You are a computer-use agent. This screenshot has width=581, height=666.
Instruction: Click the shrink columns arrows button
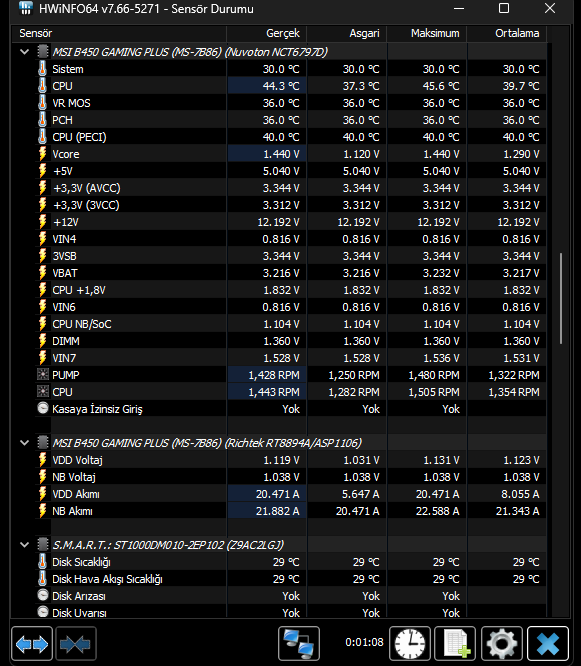point(76,643)
